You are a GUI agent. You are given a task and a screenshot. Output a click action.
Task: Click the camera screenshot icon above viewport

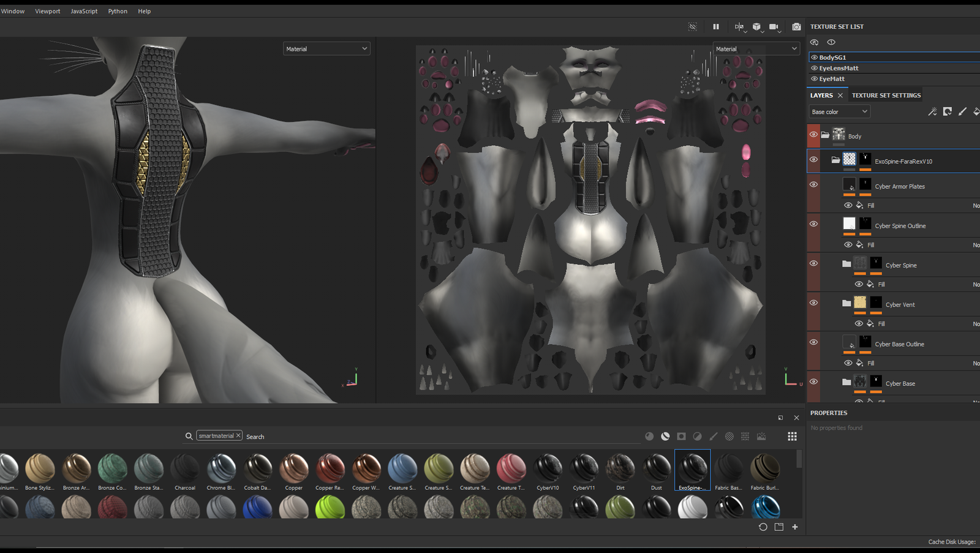click(796, 27)
